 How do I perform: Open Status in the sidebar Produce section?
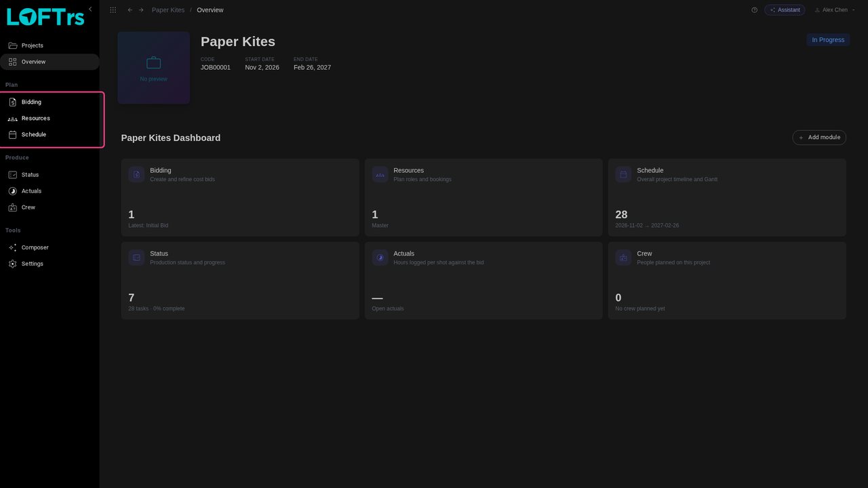(50, 174)
